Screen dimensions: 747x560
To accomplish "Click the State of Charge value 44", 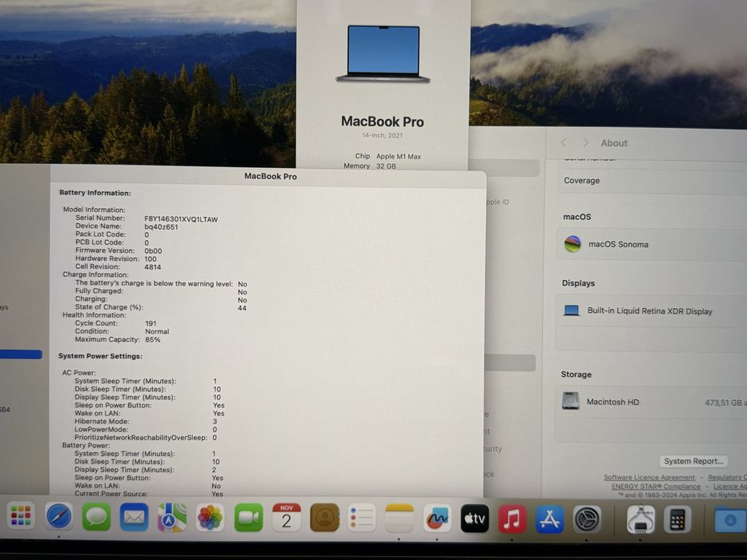I will pyautogui.click(x=242, y=308).
